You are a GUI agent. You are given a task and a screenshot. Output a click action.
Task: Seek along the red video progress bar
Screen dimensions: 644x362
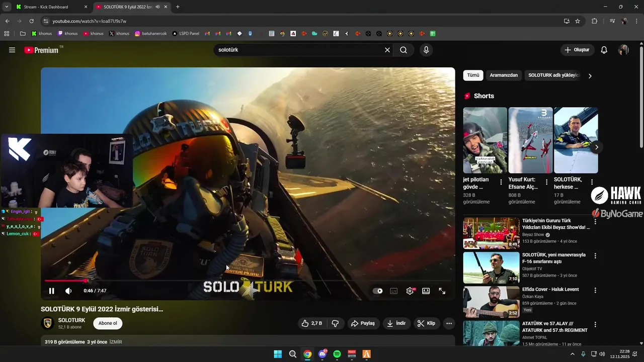pyautogui.click(x=248, y=281)
